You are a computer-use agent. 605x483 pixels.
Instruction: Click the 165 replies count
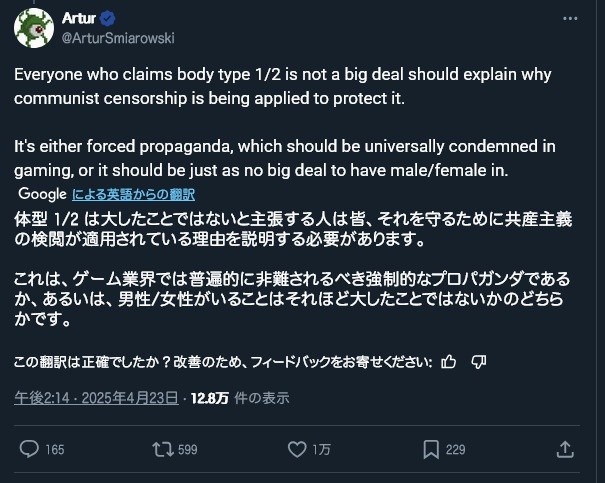54,450
